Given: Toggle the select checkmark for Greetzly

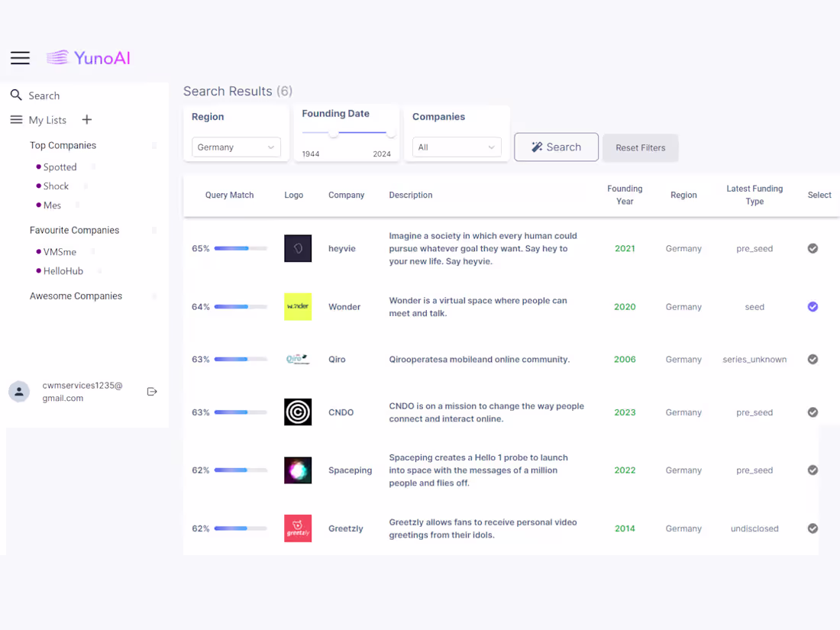Looking at the screenshot, I should point(813,528).
